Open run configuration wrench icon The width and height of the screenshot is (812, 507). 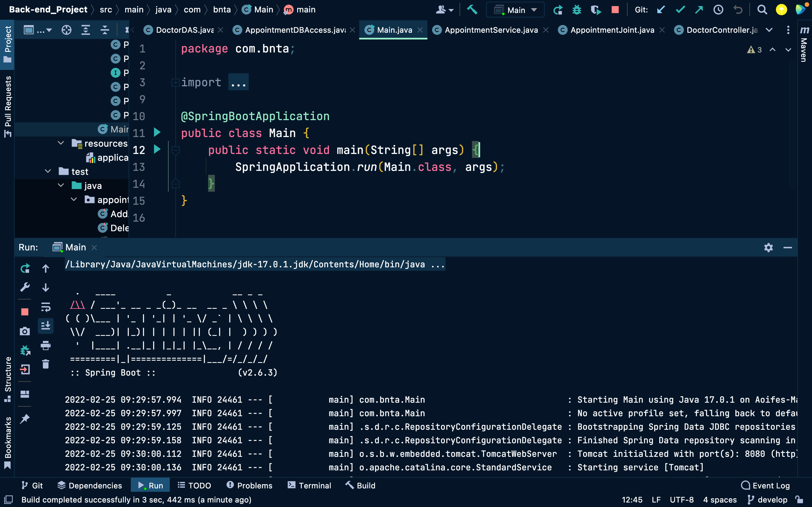25,287
